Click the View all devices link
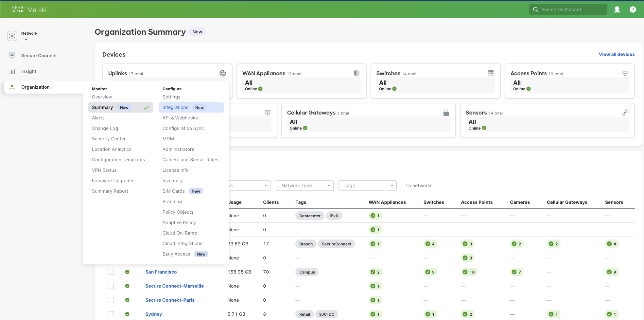This screenshot has height=320, width=644. (x=617, y=54)
